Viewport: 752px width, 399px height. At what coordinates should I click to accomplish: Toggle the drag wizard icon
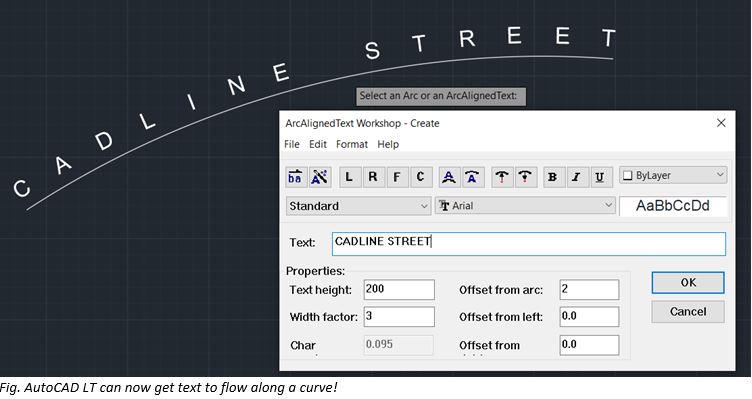point(319,177)
